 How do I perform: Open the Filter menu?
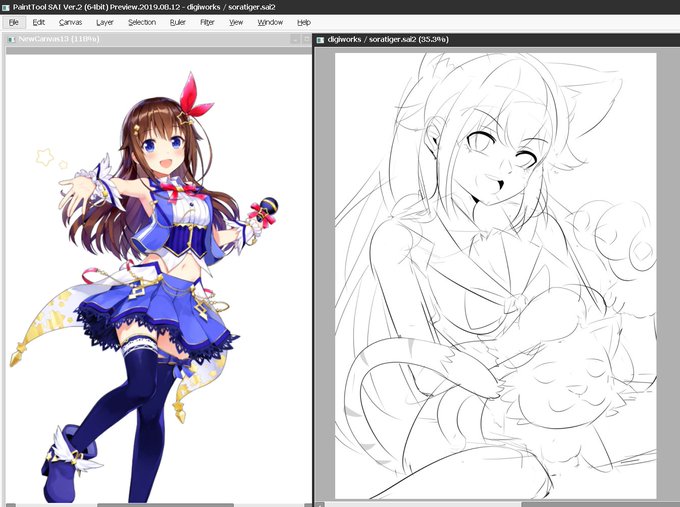[207, 22]
